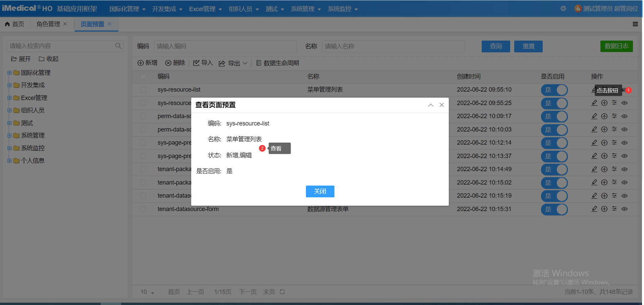The image size is (644, 305).
Task: Click the 查询 query button
Action: [x=495, y=46]
